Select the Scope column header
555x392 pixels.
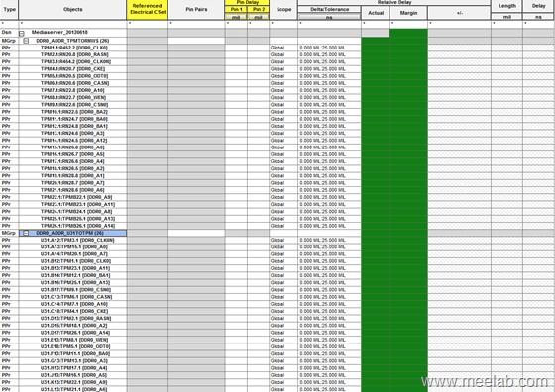point(283,9)
